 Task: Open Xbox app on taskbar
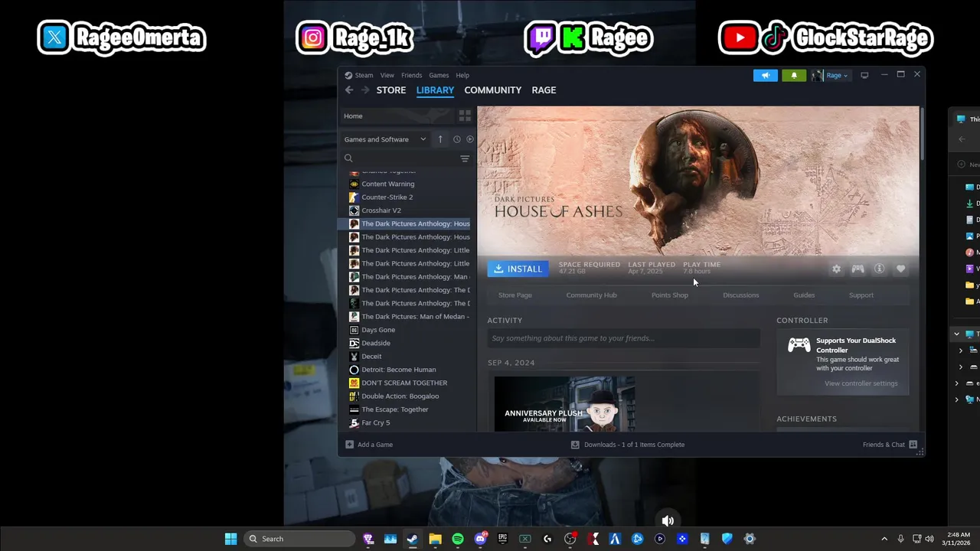pos(525,539)
